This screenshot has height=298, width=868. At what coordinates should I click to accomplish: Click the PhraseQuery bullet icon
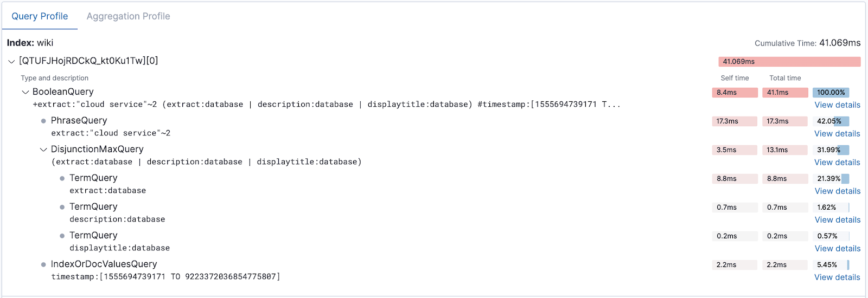pos(43,121)
